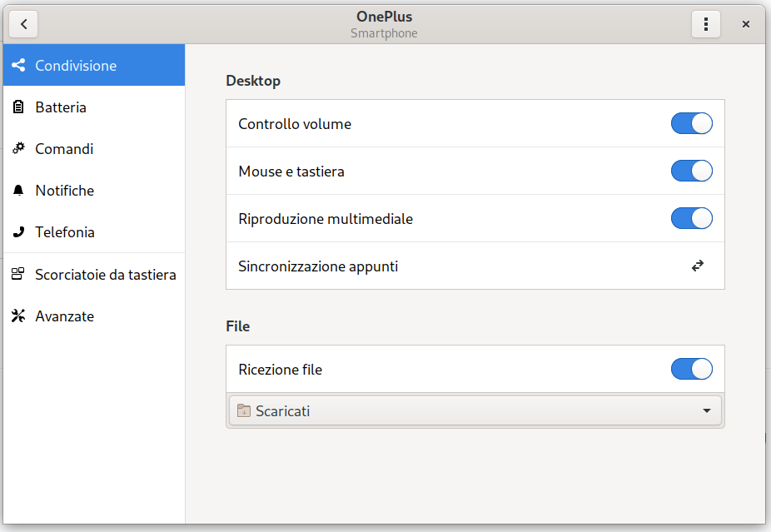This screenshot has width=771, height=532.
Task: Switch to the Comandi section label
Action: tap(64, 149)
